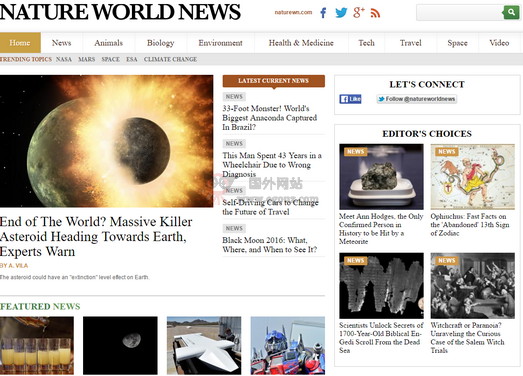Viewport: 523px width, 376px height.
Task: Open the killer asteroid headline article
Action: (96, 236)
